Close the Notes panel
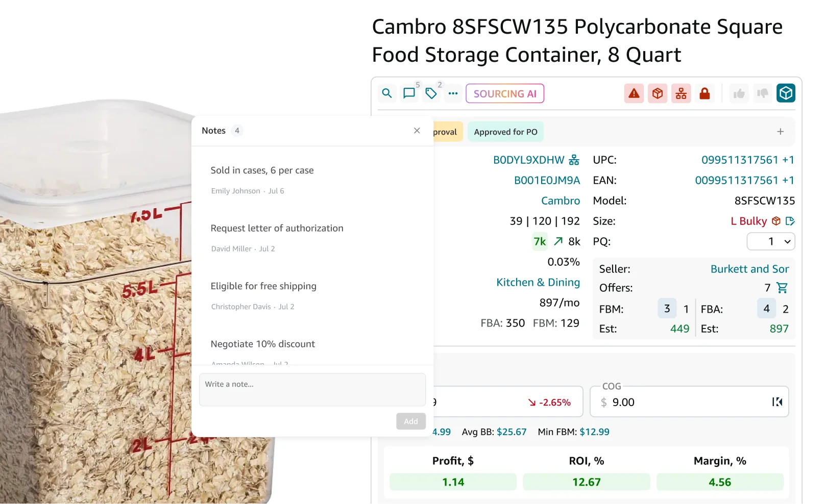 pos(417,131)
